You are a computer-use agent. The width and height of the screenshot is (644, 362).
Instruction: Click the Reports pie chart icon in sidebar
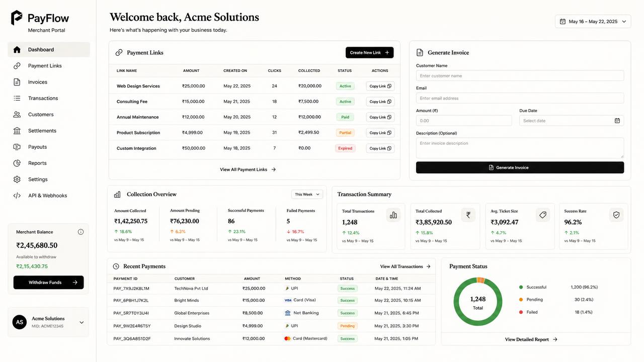coord(17,163)
